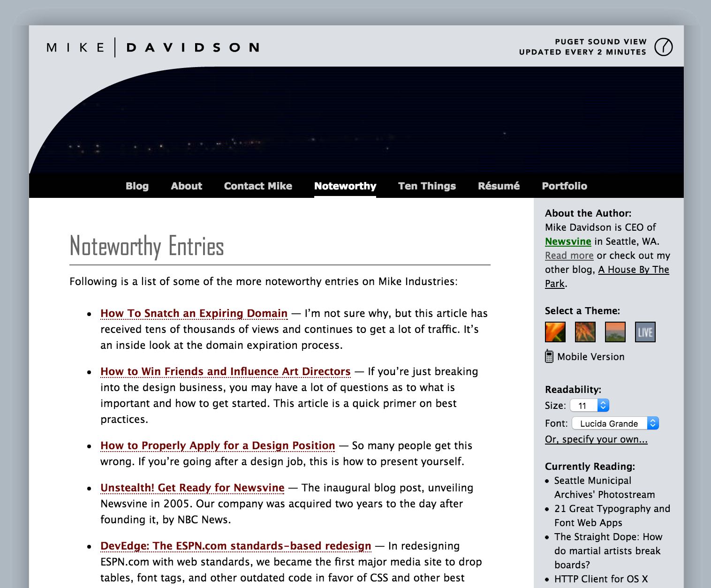Select the orange flower theme thumbnail
The image size is (711, 588).
[555, 332]
